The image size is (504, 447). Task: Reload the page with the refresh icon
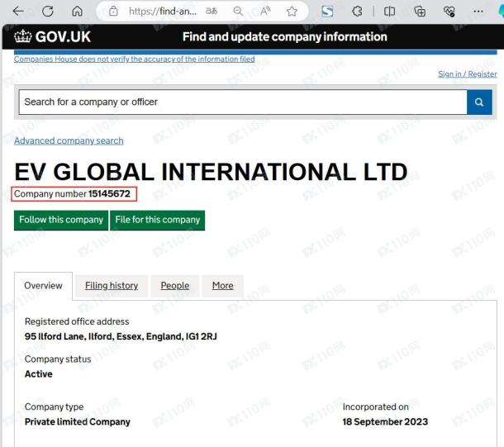48,12
